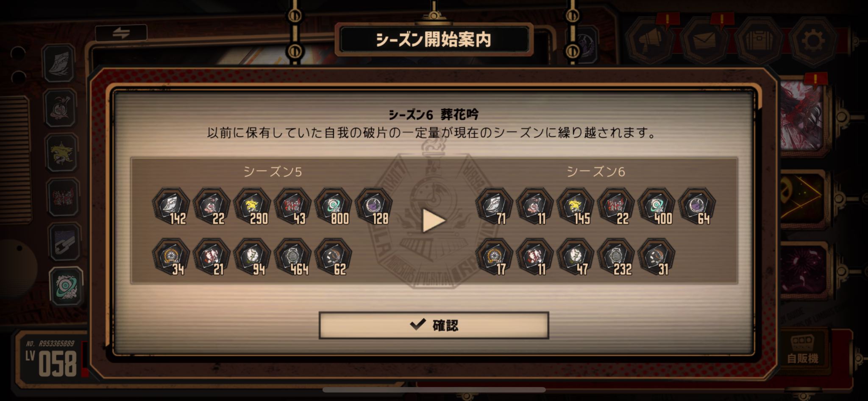Image resolution: width=868 pixels, height=401 pixels.
Task: Click the Season 5 fragment icon showing 464
Action: pyautogui.click(x=293, y=257)
